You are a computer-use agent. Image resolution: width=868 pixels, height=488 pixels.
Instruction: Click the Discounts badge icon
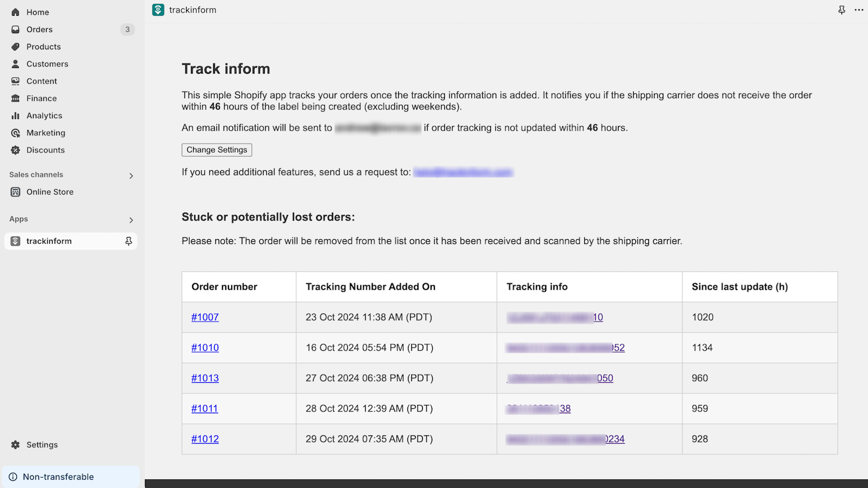(x=16, y=150)
